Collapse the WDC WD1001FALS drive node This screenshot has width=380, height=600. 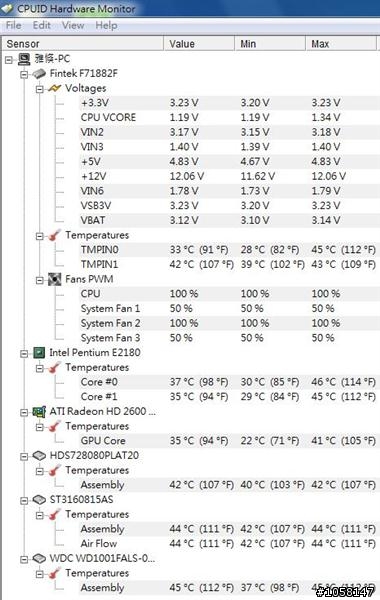24,559
